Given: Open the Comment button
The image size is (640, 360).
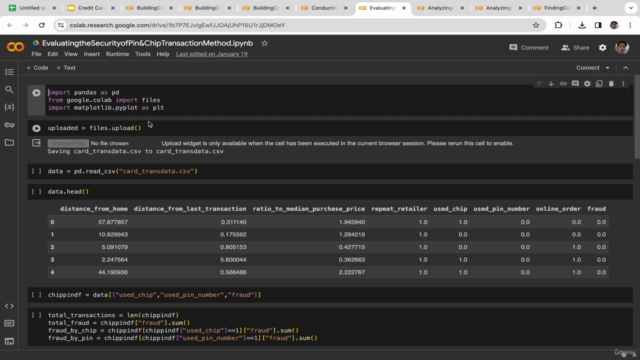Looking at the screenshot, I should (529, 48).
